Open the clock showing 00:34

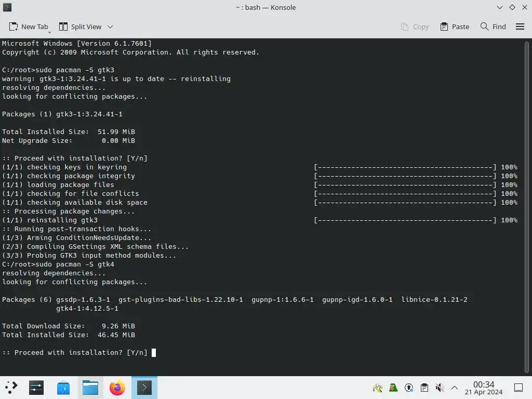484,388
